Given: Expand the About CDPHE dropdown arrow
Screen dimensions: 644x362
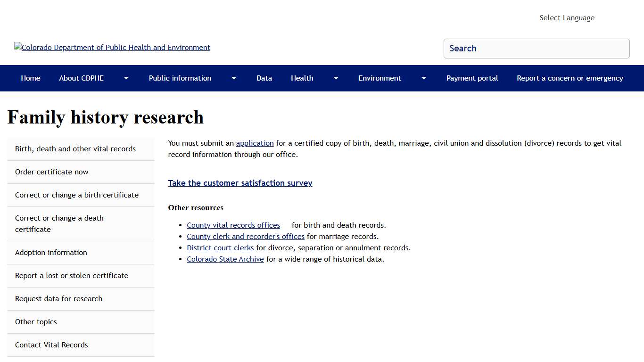Looking at the screenshot, I should 126,78.
